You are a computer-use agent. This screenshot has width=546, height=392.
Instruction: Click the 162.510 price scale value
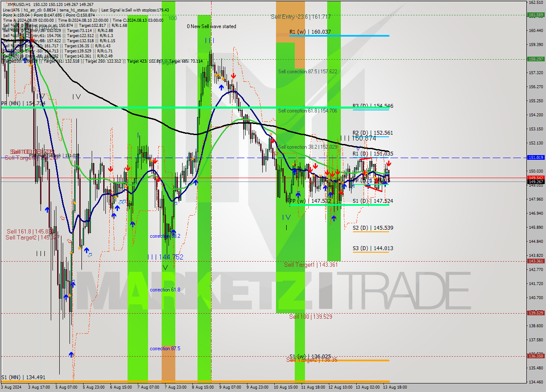tap(535, 2)
